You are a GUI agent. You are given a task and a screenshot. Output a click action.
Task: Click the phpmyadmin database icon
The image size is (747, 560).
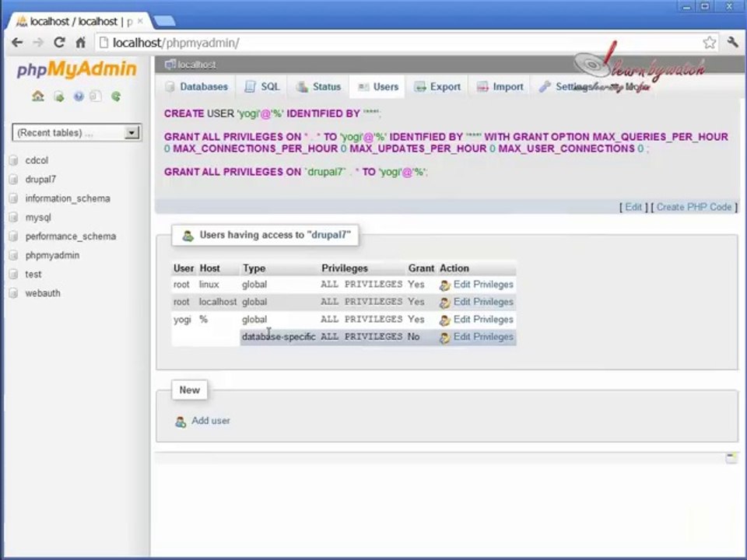click(x=14, y=256)
